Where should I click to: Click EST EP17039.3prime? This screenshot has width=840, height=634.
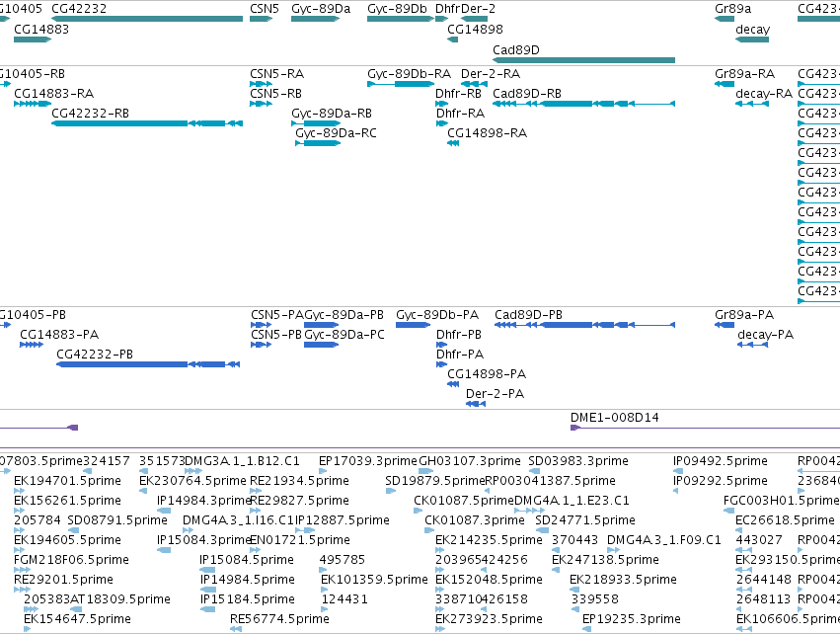323,471
